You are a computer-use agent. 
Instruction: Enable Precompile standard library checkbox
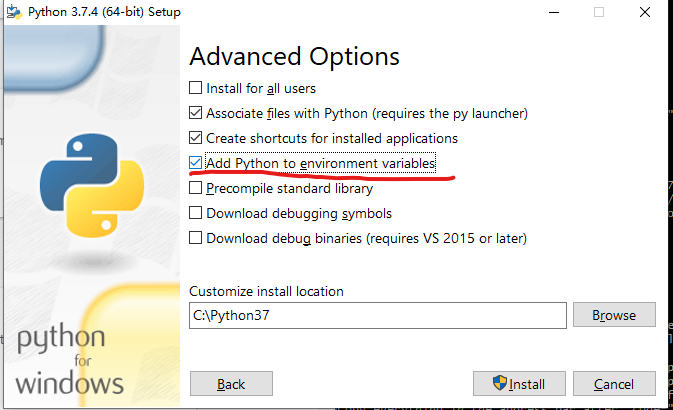click(x=195, y=188)
